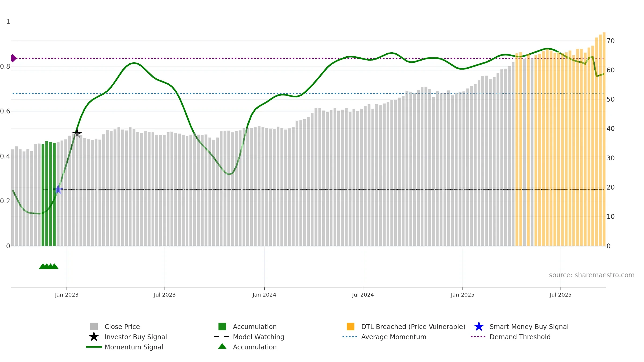644x362 pixels.
Task: Click the black Investor Buy Signal star on chart
Action: tap(77, 133)
